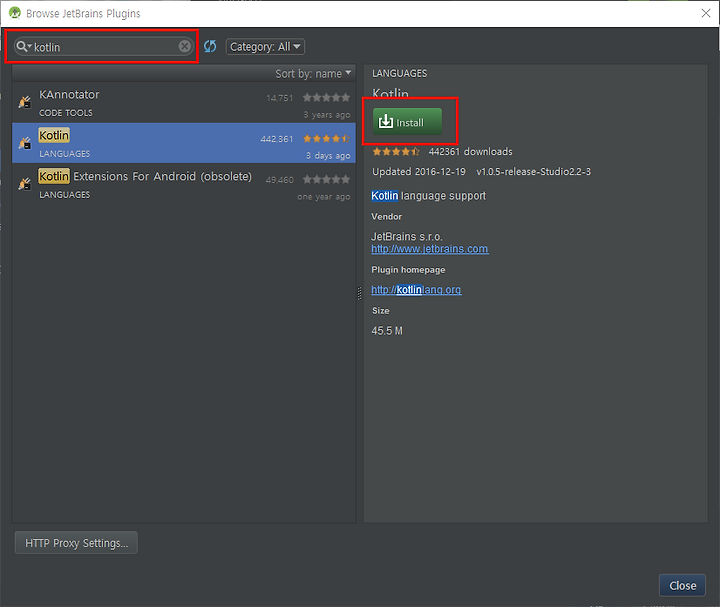The image size is (720, 607).
Task: Install the Kotlin plugin
Action: [x=407, y=122]
